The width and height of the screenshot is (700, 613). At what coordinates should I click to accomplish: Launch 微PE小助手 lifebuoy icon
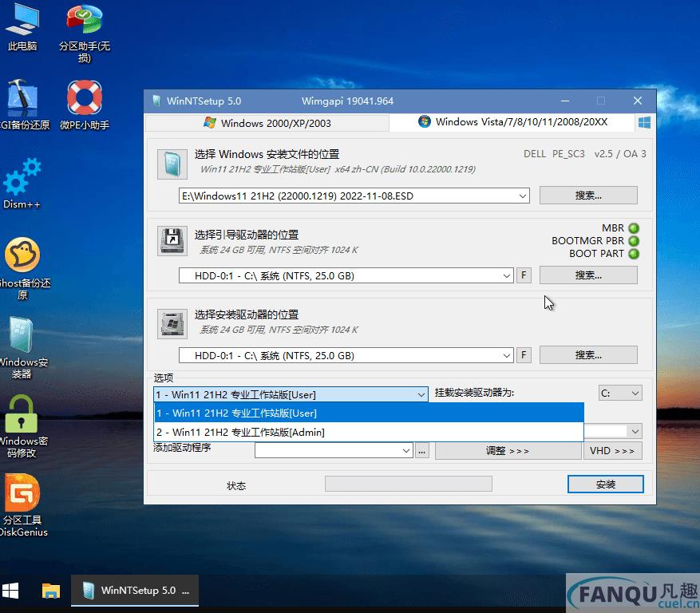85,105
